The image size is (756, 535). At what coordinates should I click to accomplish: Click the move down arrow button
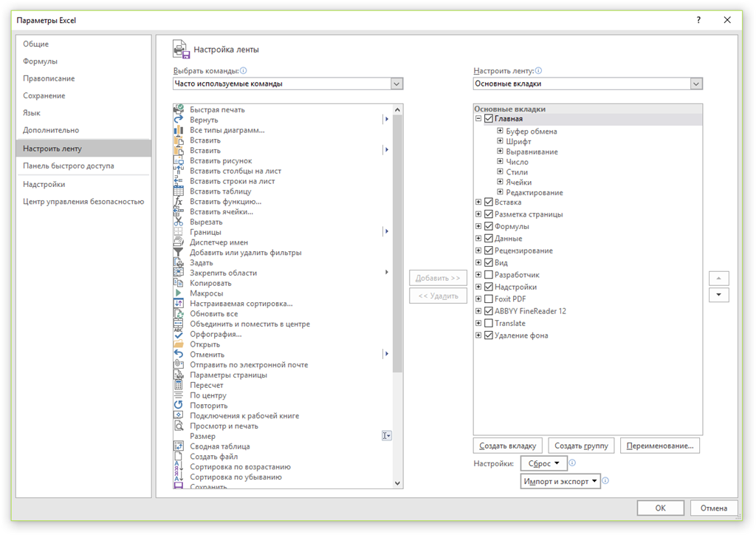(x=718, y=295)
